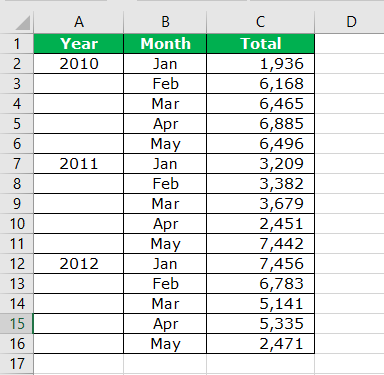Image resolution: width=384 pixels, height=375 pixels.
Task: Select empty cell A8 below 2011
Action: coord(79,184)
